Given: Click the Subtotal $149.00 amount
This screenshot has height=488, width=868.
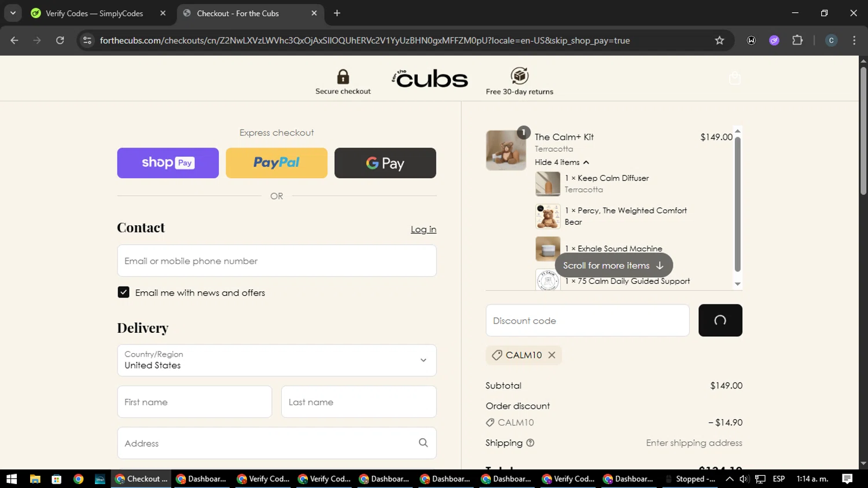Looking at the screenshot, I should pyautogui.click(x=726, y=386).
